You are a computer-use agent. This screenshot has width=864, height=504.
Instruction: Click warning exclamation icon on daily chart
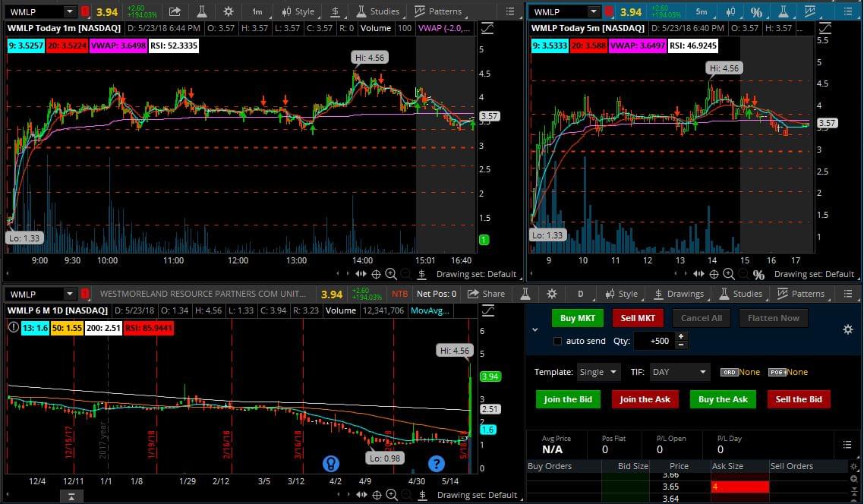14,327
